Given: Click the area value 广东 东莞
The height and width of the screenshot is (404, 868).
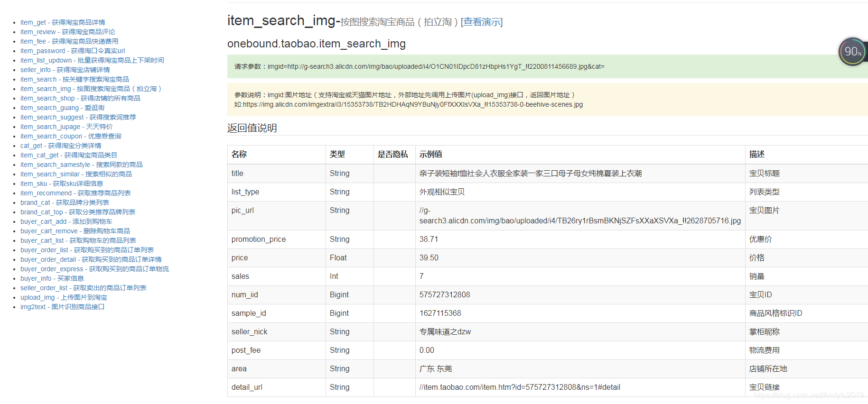Looking at the screenshot, I should (436, 369).
